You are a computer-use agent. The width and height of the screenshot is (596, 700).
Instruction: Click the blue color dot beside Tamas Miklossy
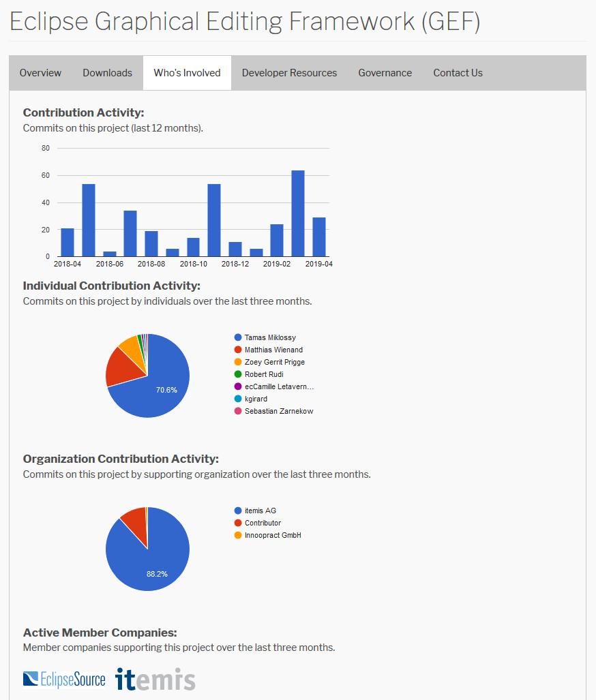click(x=238, y=337)
